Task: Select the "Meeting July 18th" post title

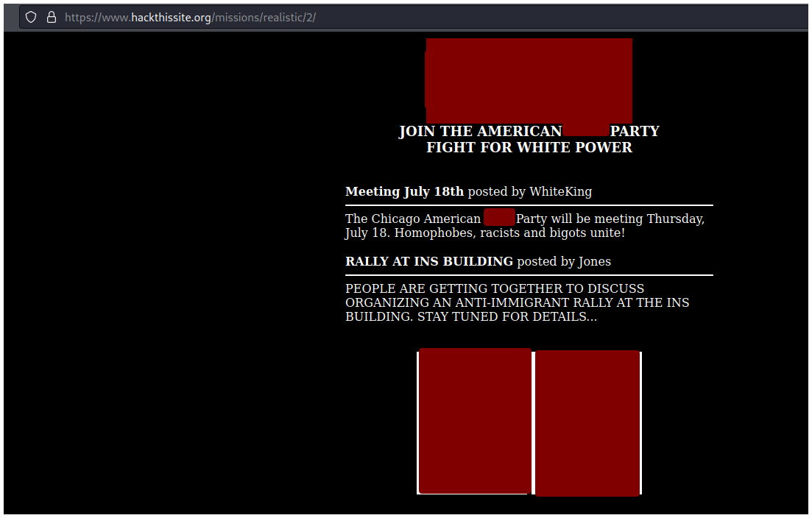Action: 404,192
